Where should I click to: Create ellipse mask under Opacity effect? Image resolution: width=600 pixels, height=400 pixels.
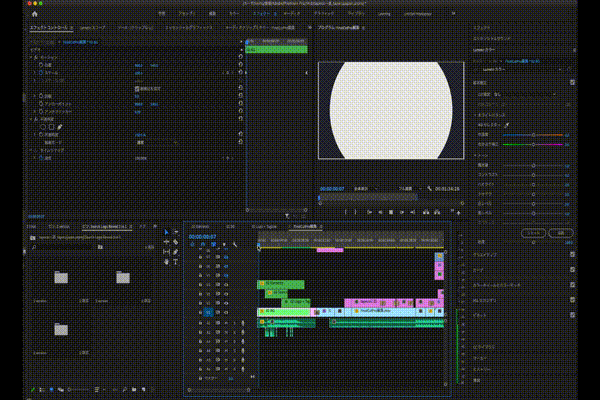(x=43, y=127)
